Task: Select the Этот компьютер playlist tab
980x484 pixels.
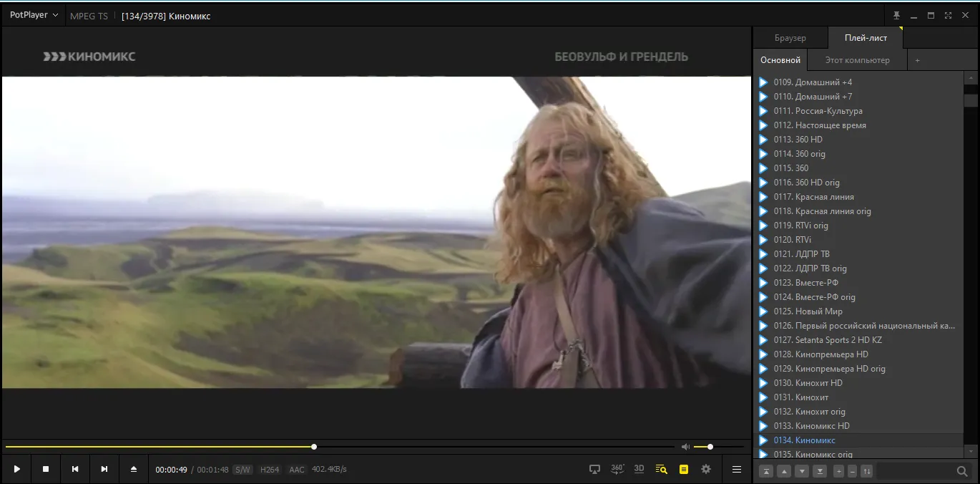Action: (857, 60)
